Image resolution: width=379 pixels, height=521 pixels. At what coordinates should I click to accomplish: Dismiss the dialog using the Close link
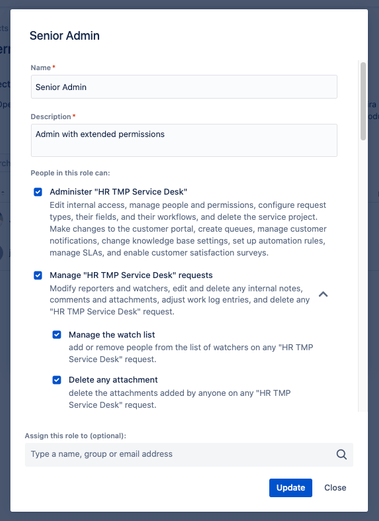tap(335, 488)
